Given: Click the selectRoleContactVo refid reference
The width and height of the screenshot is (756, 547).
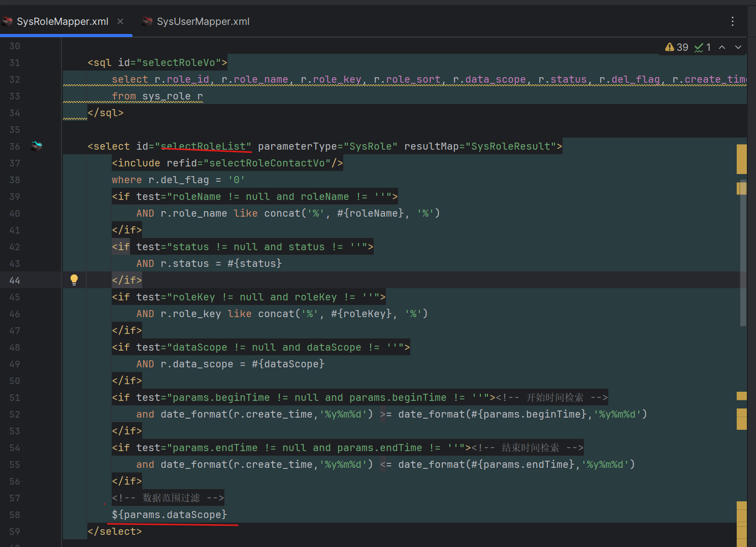Looking at the screenshot, I should (x=267, y=163).
